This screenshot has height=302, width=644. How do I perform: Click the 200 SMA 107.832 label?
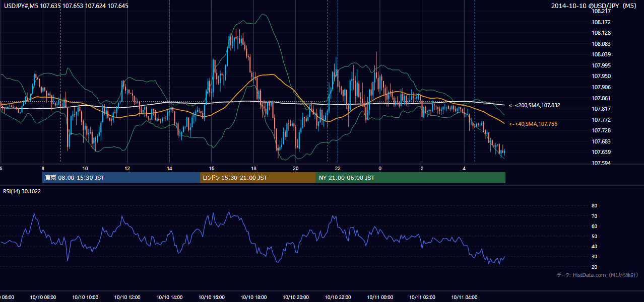tap(535, 106)
